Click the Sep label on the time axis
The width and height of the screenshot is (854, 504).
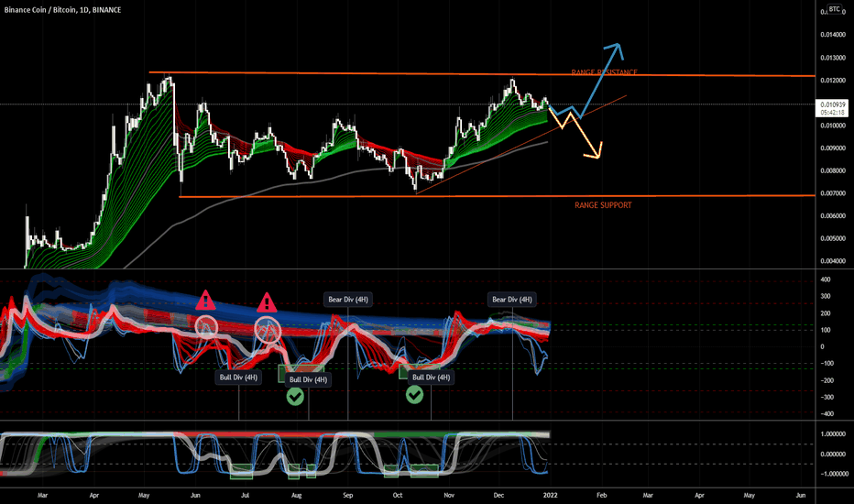pos(347,495)
